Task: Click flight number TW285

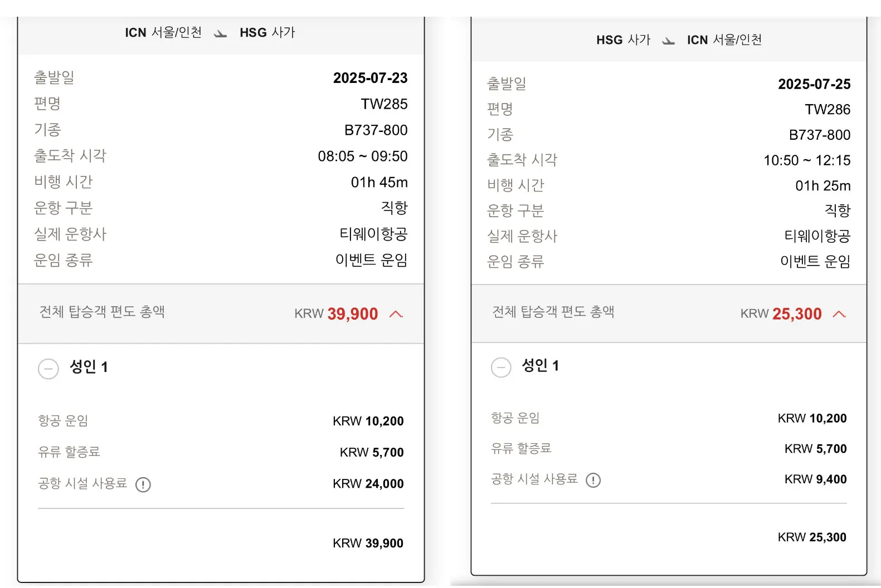Action: tap(384, 104)
